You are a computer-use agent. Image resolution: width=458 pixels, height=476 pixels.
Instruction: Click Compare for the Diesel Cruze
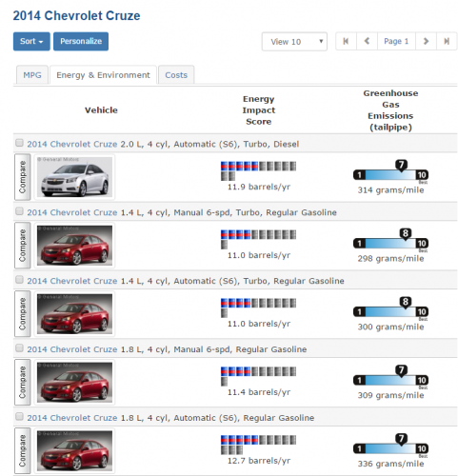click(x=23, y=177)
